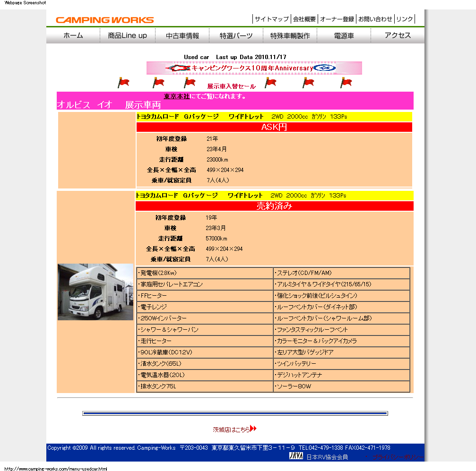Click the red double-arrow beside 茨城店はこちら
This screenshot has width=476, height=471.
(x=253, y=428)
